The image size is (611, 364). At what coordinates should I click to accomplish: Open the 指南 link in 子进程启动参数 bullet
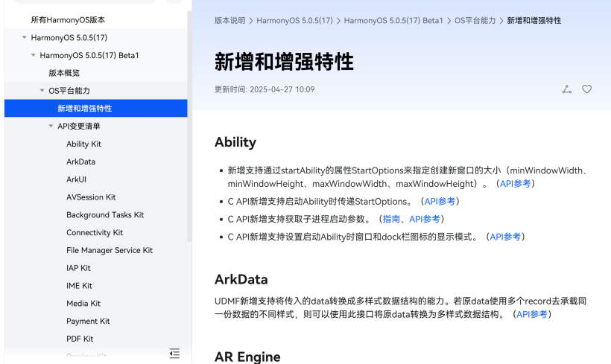(391, 219)
